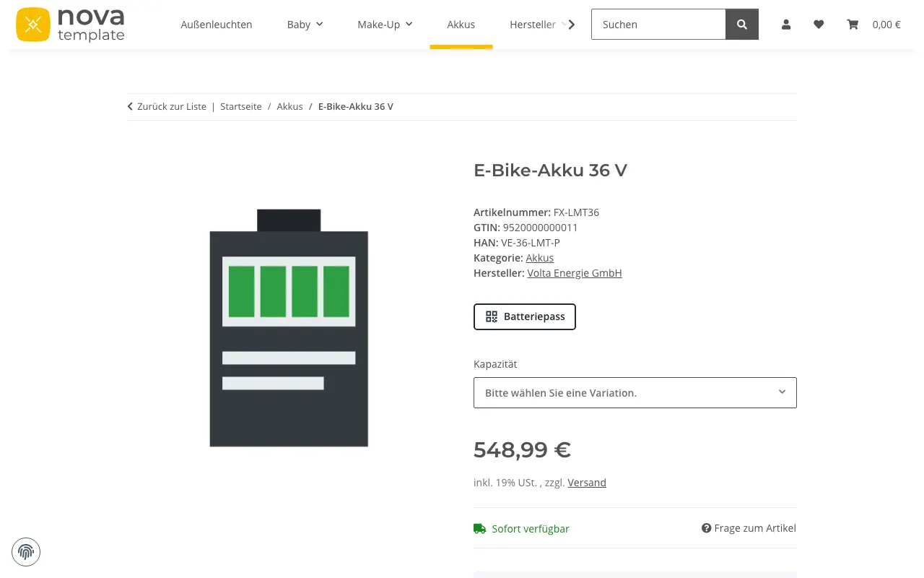Viewport: 924px width, 578px height.
Task: Click Frage zum Artikel
Action: [x=749, y=528]
